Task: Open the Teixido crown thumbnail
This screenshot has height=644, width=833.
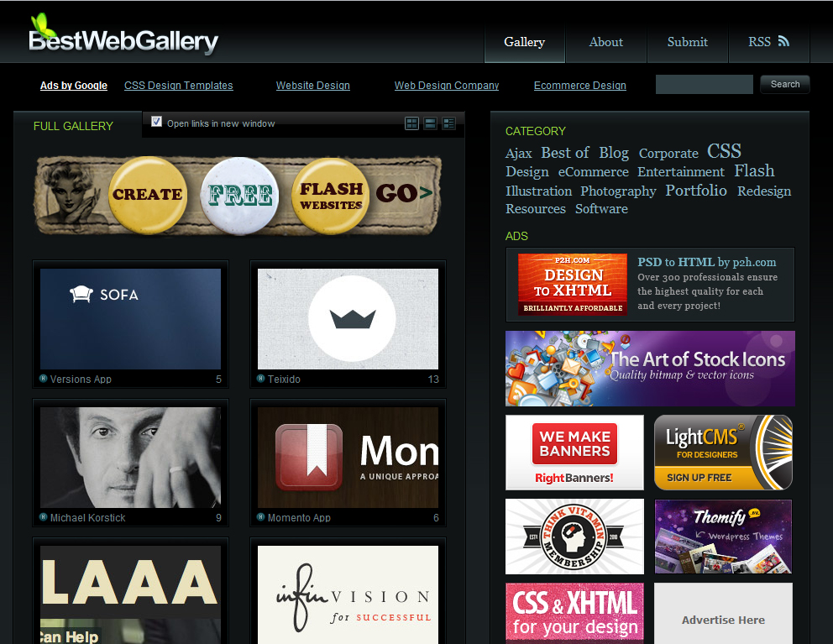Action: point(348,319)
